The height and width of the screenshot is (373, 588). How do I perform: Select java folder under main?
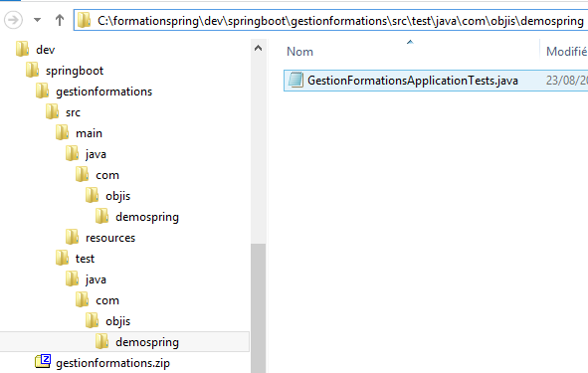(x=96, y=154)
